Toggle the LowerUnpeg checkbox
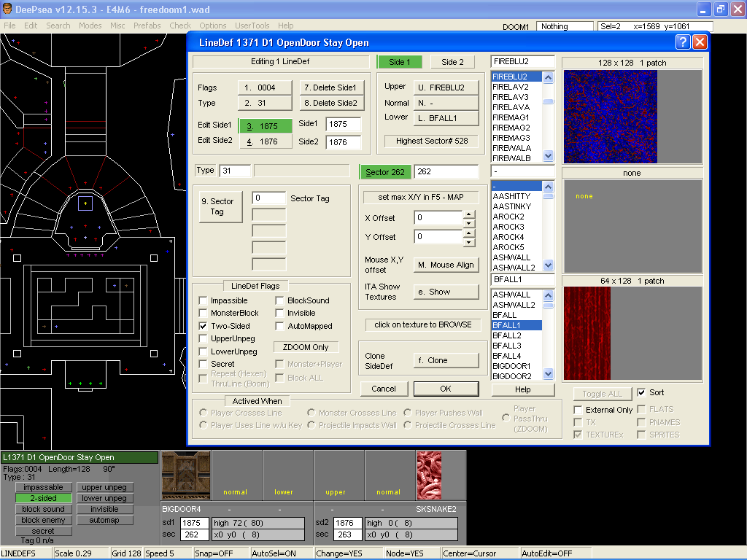Screen dimensions: 747x560 coord(203,351)
